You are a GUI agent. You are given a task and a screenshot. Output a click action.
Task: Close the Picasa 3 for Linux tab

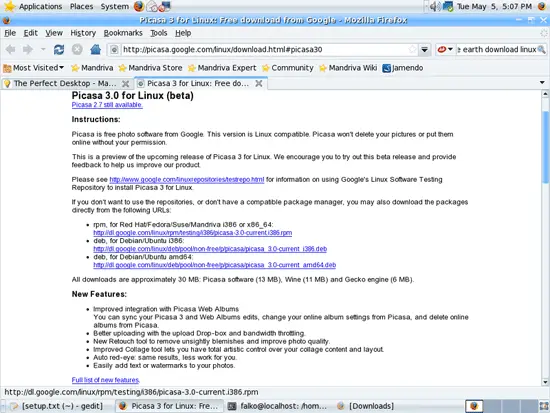259,84
